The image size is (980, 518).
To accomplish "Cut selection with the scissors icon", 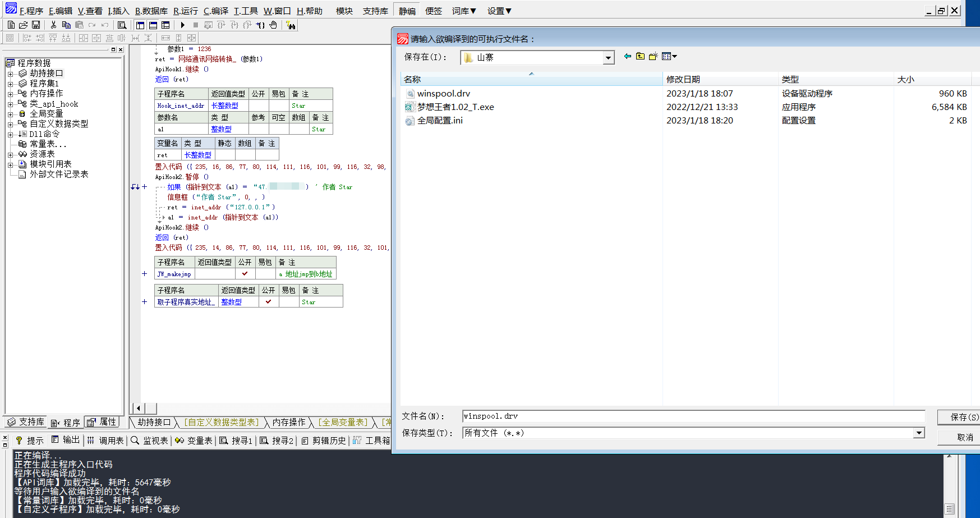I will pyautogui.click(x=53, y=25).
